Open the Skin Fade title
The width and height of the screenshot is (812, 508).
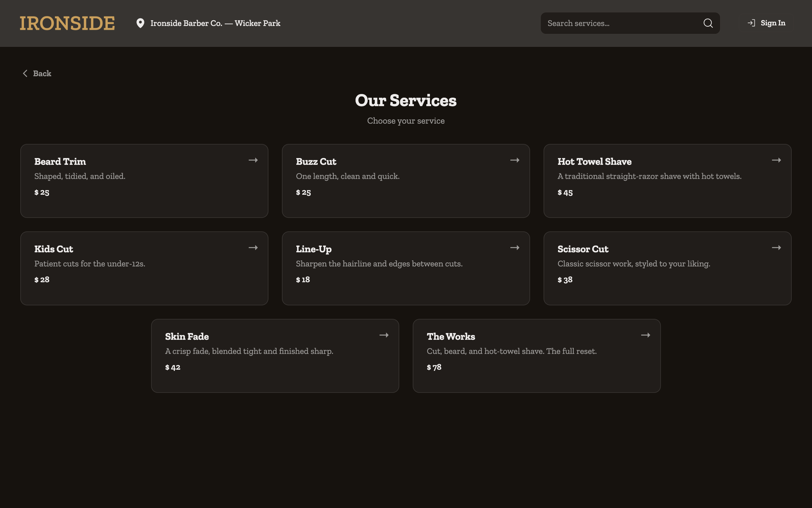(x=187, y=336)
